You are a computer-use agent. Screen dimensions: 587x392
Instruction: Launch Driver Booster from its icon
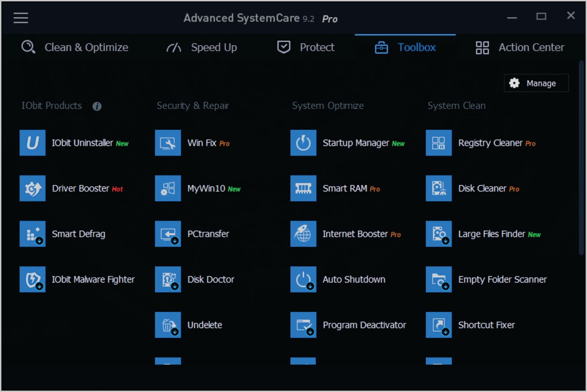click(x=32, y=188)
